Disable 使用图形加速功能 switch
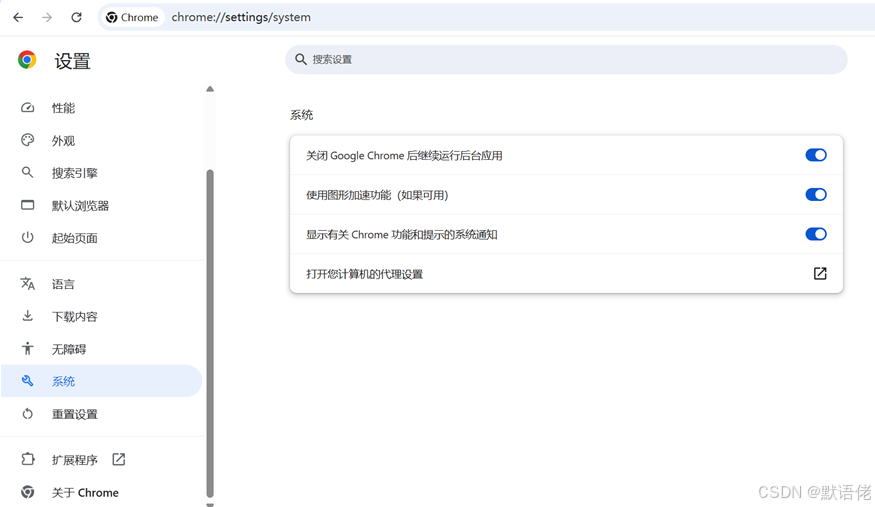Viewport: 875px width, 507px height. point(816,195)
